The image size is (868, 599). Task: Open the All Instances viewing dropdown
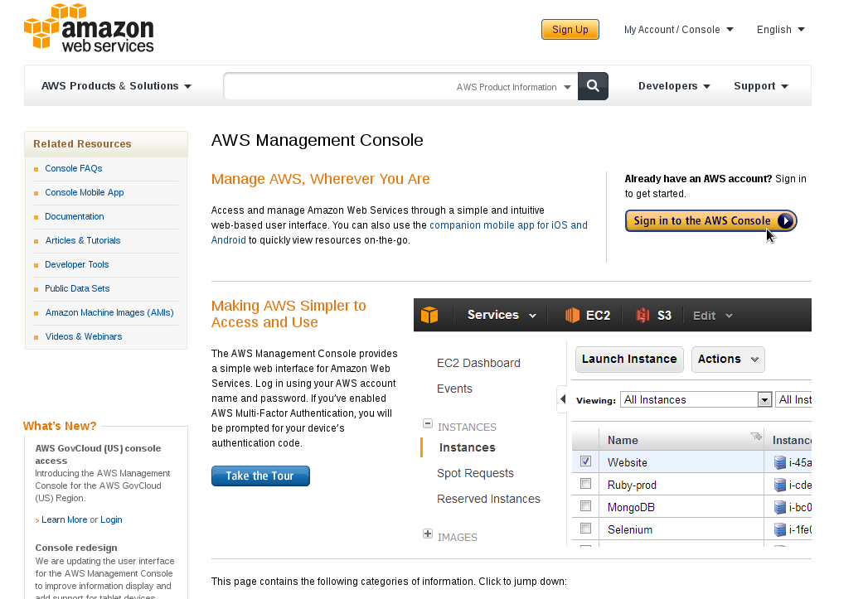[764, 400]
